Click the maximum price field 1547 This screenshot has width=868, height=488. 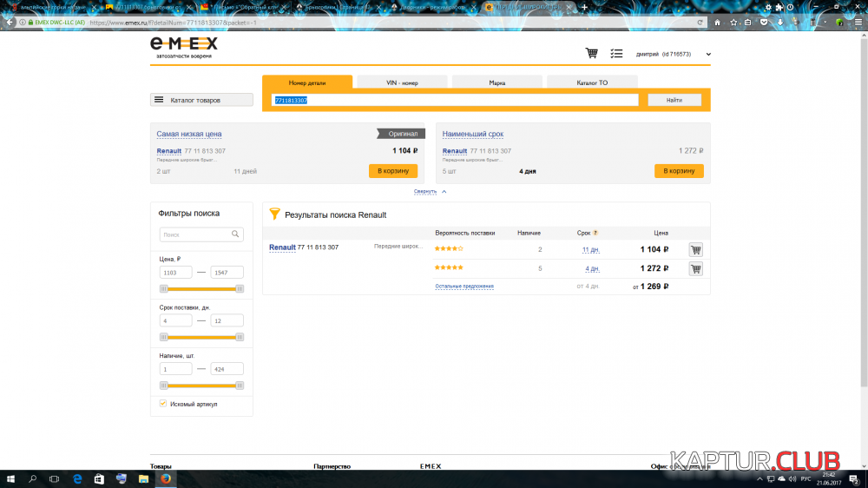pyautogui.click(x=227, y=273)
